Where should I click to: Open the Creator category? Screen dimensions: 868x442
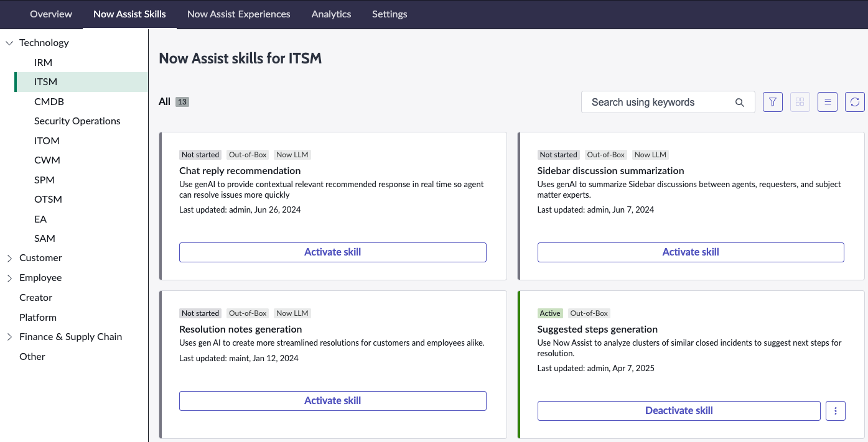point(35,298)
